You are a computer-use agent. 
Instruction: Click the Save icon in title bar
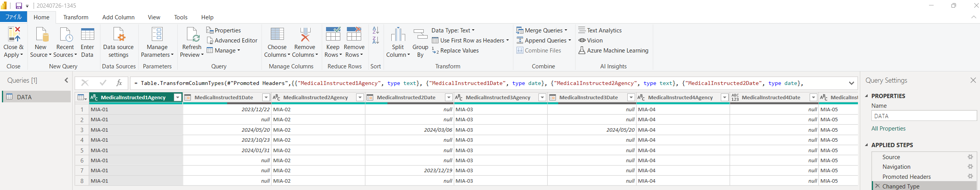pos(19,6)
